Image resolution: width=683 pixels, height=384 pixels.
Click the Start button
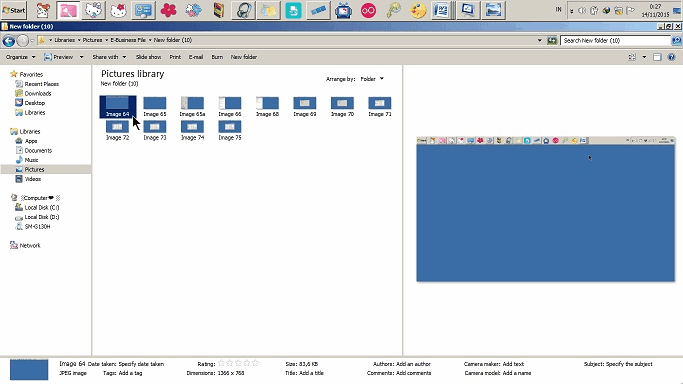tap(14, 10)
